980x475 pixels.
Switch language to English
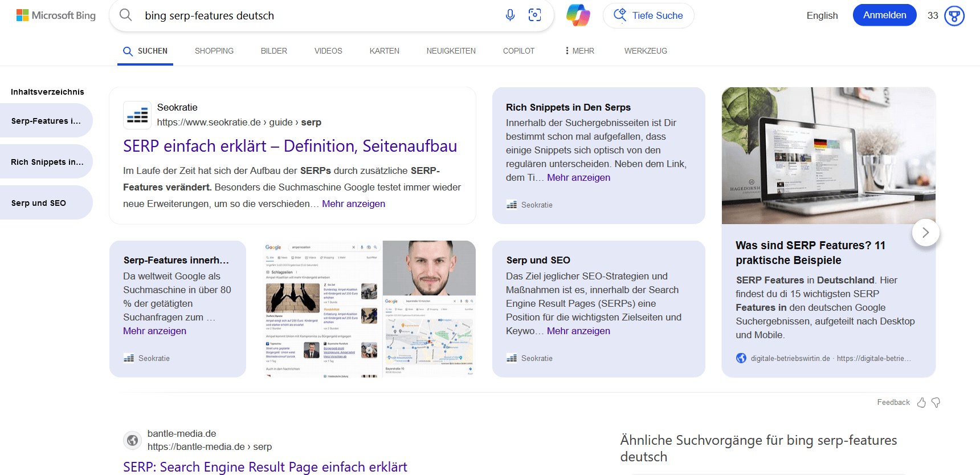pos(822,15)
